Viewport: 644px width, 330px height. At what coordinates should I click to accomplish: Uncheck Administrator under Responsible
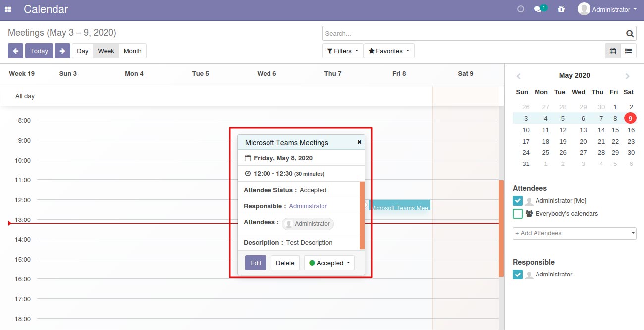click(x=518, y=275)
